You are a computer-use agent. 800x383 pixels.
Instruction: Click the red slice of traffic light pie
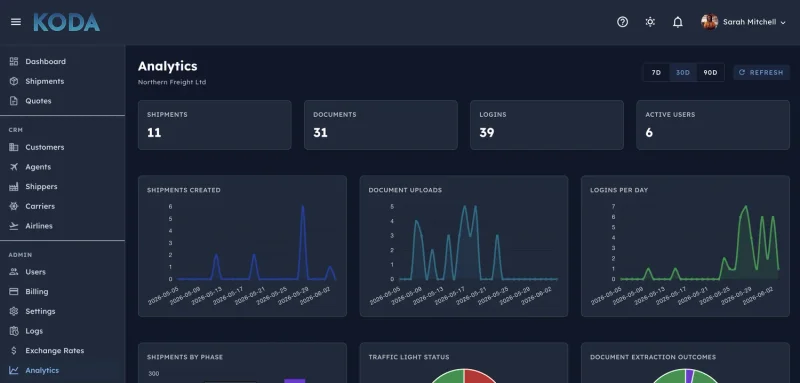point(480,376)
